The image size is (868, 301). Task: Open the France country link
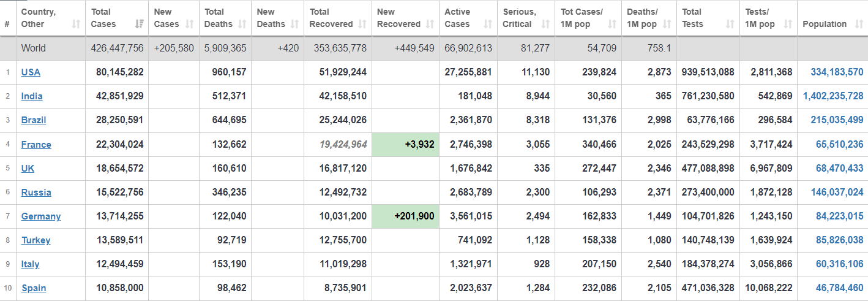pyautogui.click(x=36, y=145)
